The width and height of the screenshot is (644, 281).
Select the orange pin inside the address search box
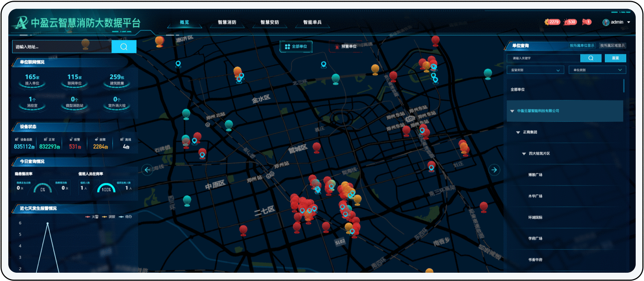(x=85, y=44)
